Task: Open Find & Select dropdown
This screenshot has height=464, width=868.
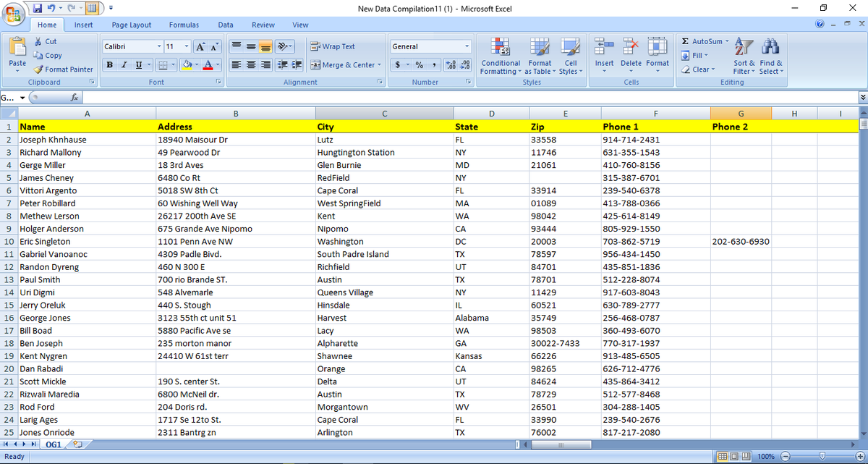Action: [771, 56]
